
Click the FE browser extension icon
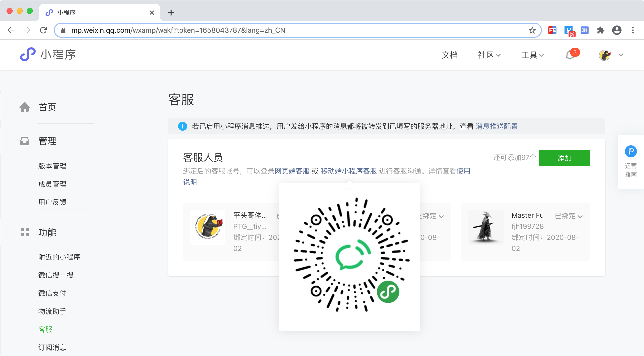(x=552, y=30)
